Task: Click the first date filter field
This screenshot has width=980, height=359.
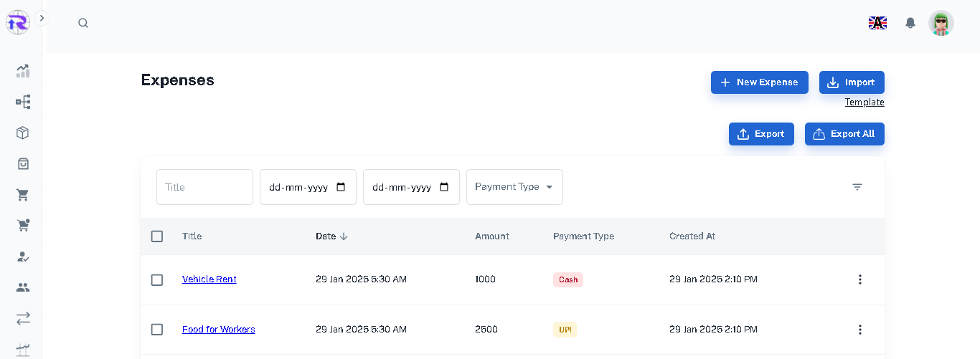Action: pos(308,187)
